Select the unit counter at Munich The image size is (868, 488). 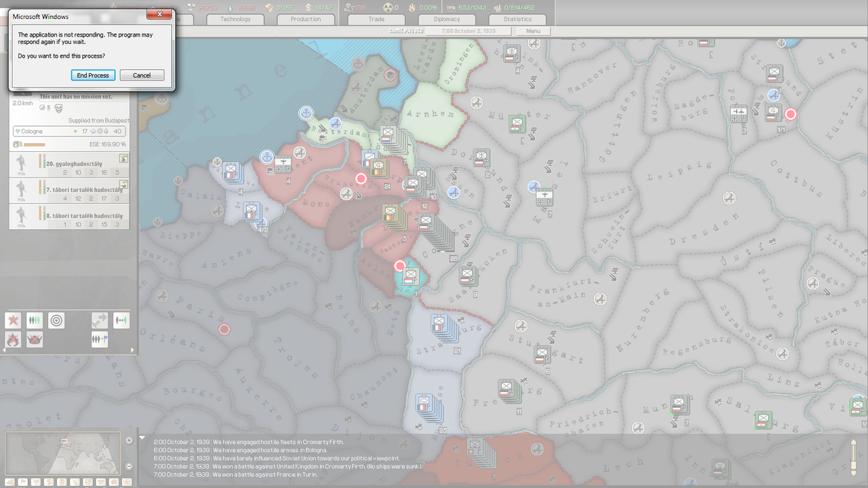tap(680, 405)
